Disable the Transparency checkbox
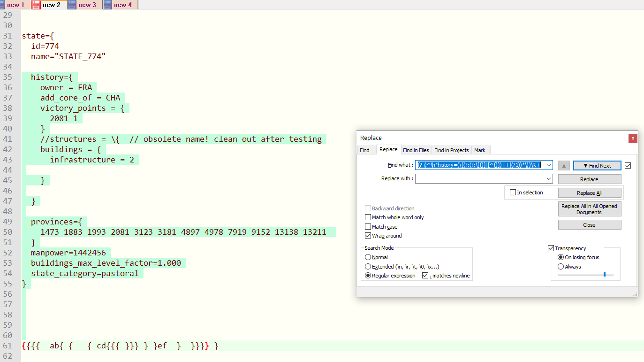This screenshot has height=362, width=644. pos(551,248)
